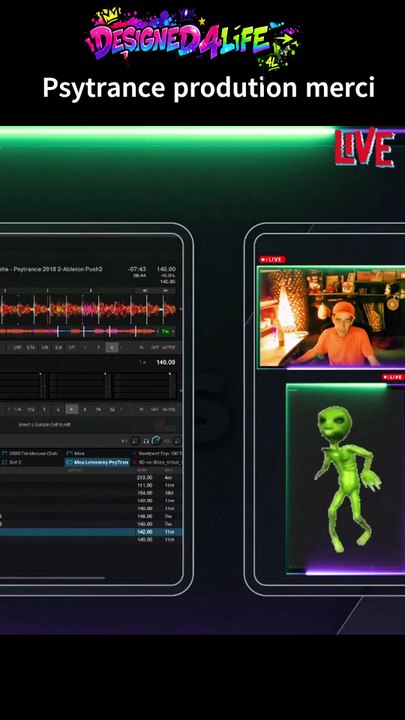Viewport: 405px width, 720px height.
Task: Set loop IN point on the Psytrance track deck
Action: pyautogui.click(x=141, y=348)
